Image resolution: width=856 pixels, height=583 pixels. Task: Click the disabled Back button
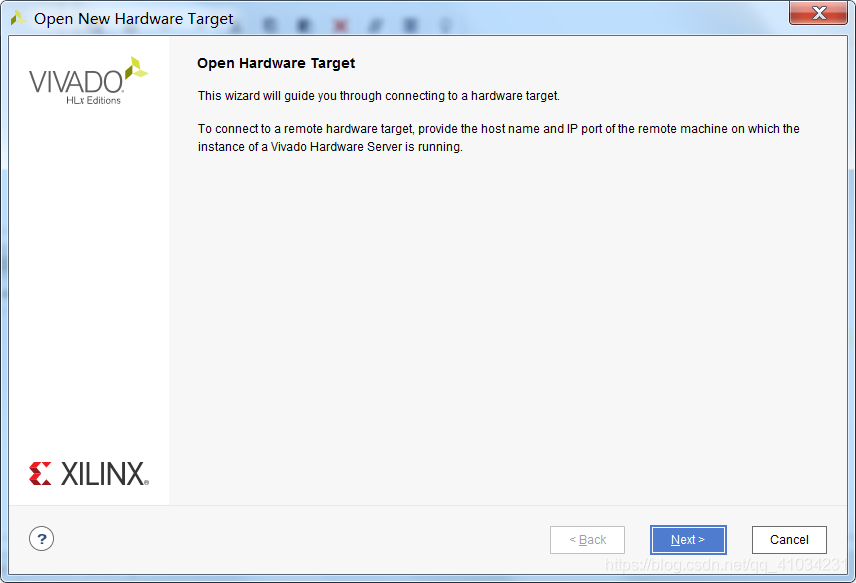pos(587,540)
